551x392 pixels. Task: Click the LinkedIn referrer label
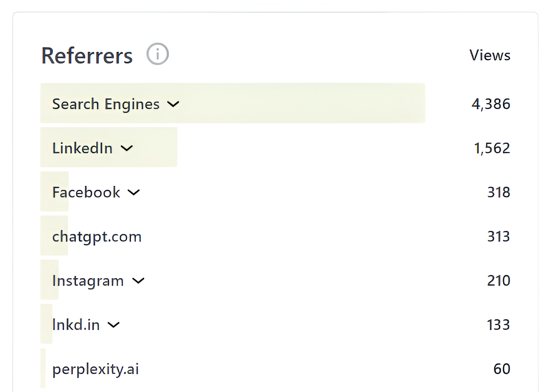82,148
